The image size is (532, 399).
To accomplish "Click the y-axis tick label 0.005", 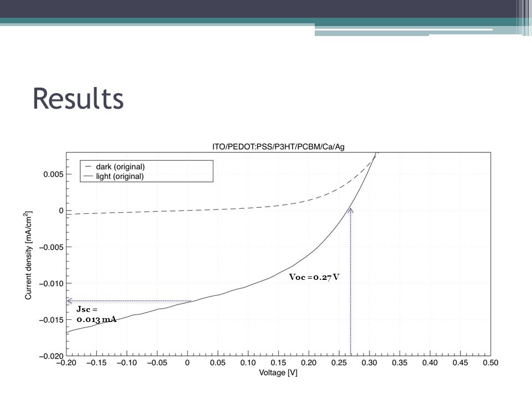I will point(53,175).
